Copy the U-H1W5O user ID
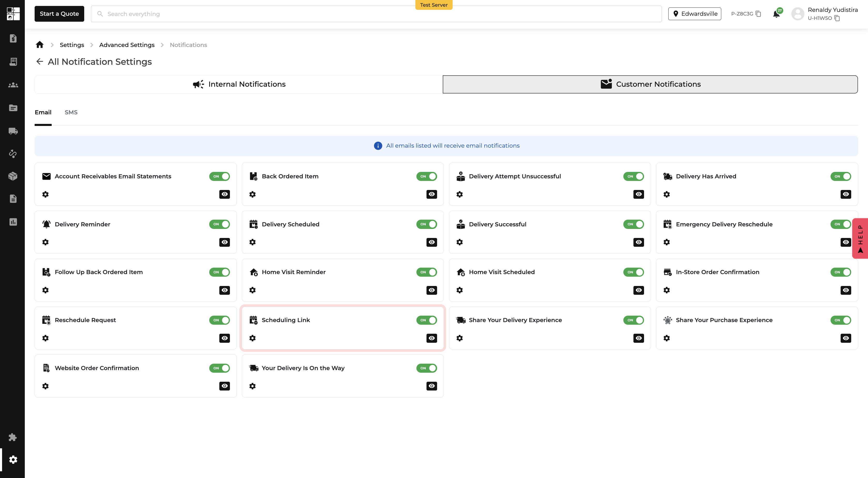 click(837, 18)
